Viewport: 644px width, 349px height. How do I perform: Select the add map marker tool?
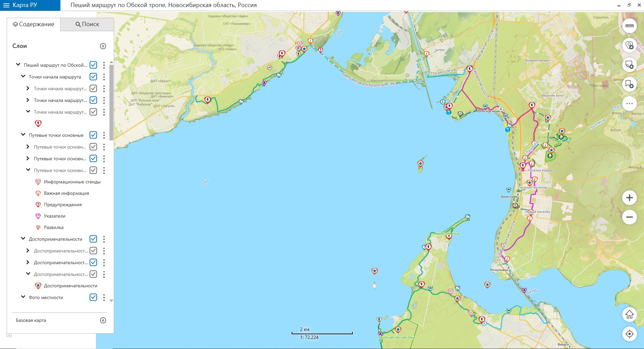point(629,45)
